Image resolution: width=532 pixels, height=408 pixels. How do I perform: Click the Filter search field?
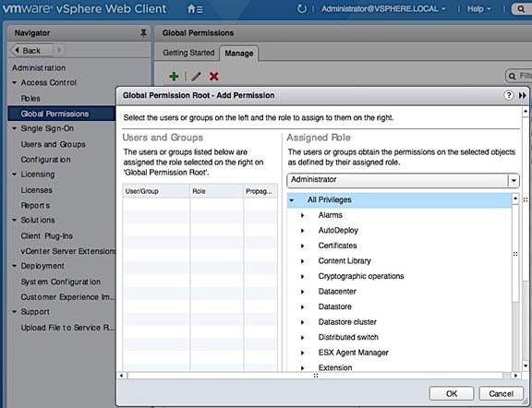[519, 76]
